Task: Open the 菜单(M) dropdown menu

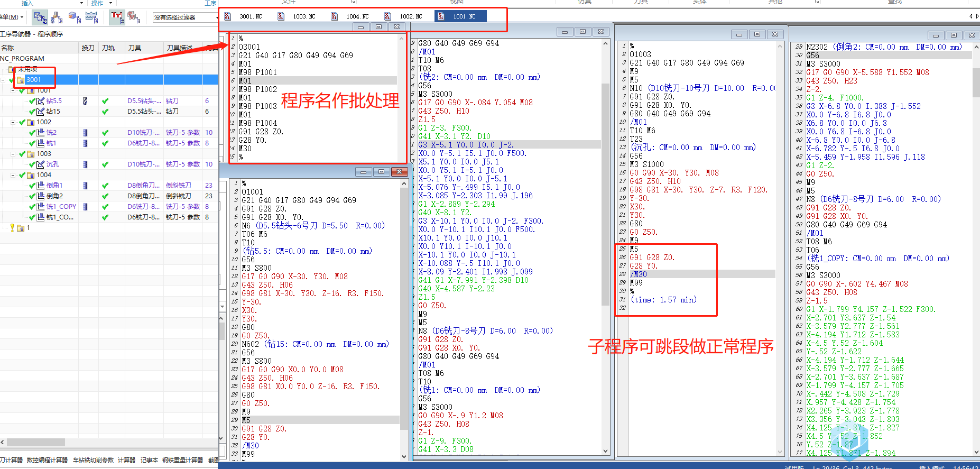Action: (x=12, y=17)
